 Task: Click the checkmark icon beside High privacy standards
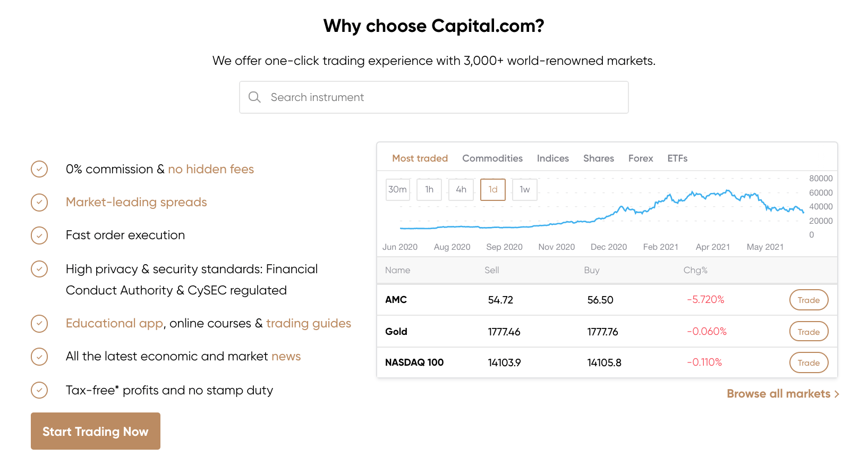(x=39, y=269)
